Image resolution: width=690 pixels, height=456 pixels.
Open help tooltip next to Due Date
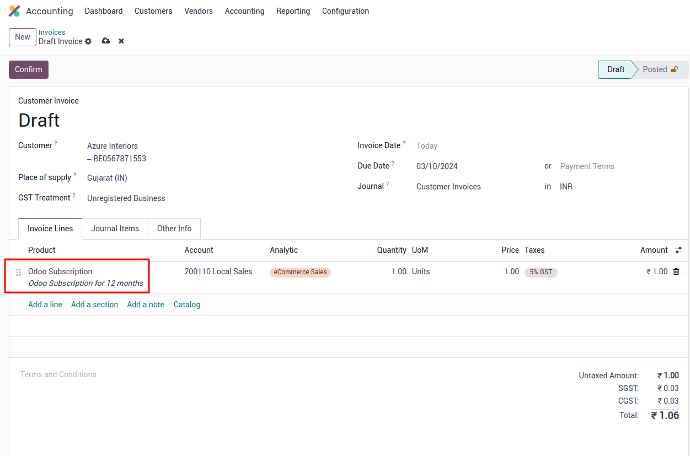(393, 163)
